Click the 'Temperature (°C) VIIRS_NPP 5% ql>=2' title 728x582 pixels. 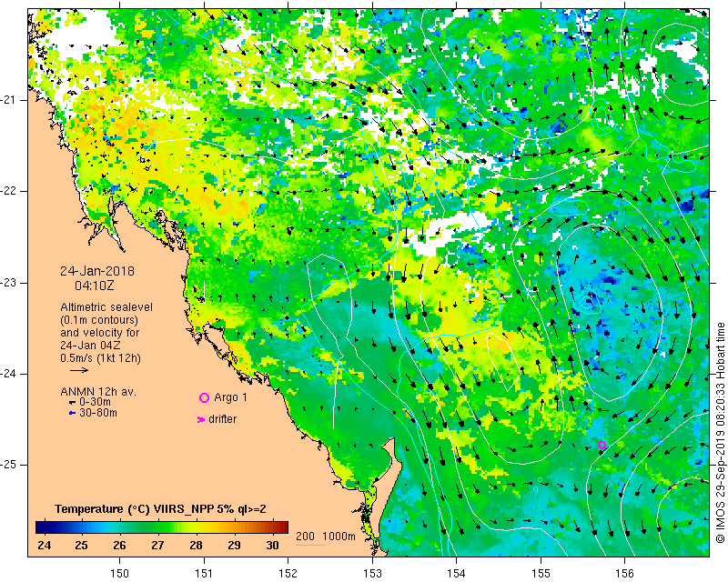pos(161,508)
